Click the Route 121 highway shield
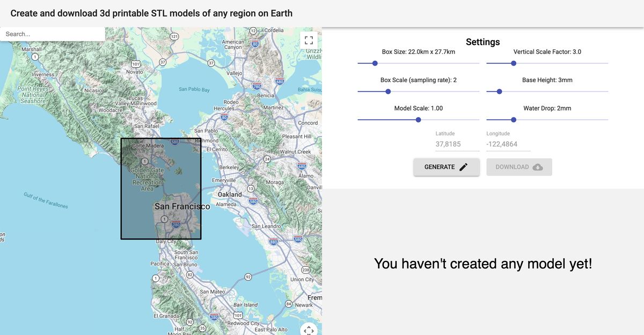644x335 pixels. point(174,36)
